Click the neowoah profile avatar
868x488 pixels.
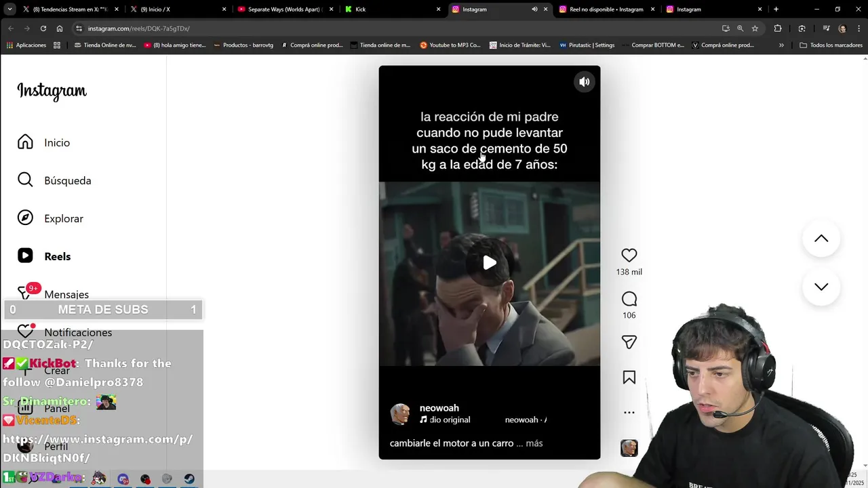[x=400, y=414]
